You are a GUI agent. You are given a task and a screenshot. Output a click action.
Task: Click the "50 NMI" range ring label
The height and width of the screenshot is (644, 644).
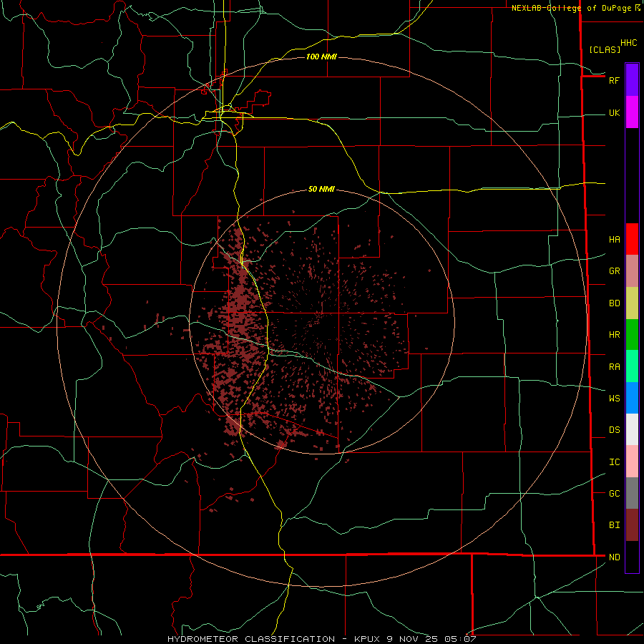click(x=321, y=189)
